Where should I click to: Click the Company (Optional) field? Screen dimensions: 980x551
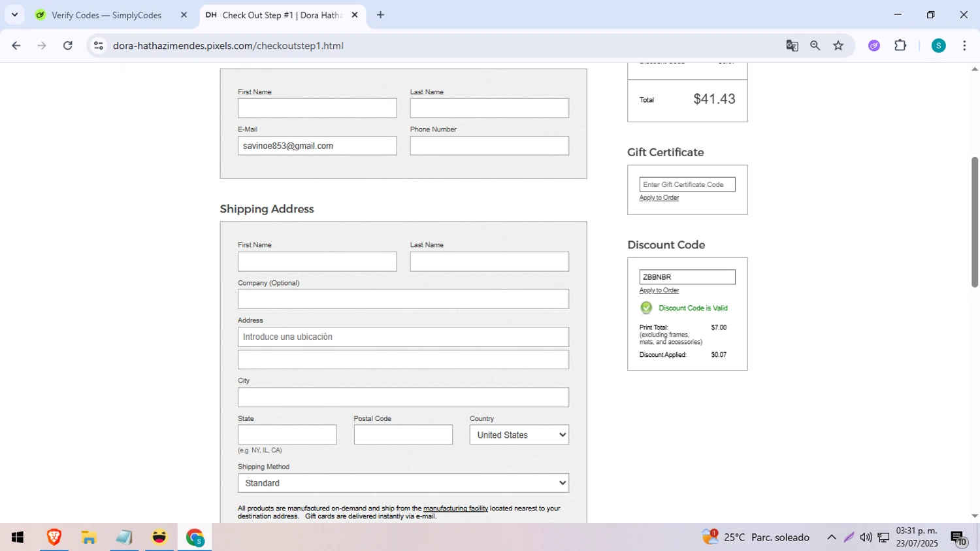(403, 299)
